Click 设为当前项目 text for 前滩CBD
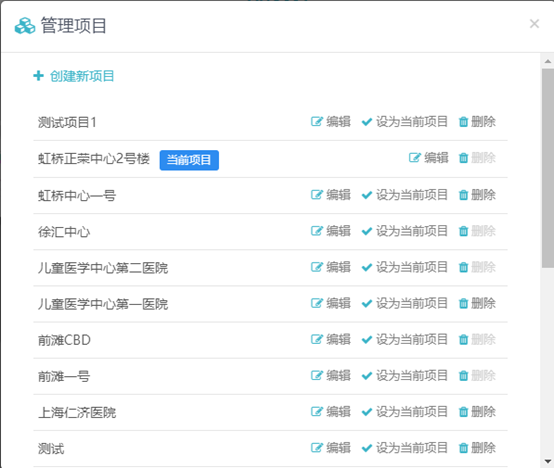Screen dimensions: 554x468 point(412,339)
